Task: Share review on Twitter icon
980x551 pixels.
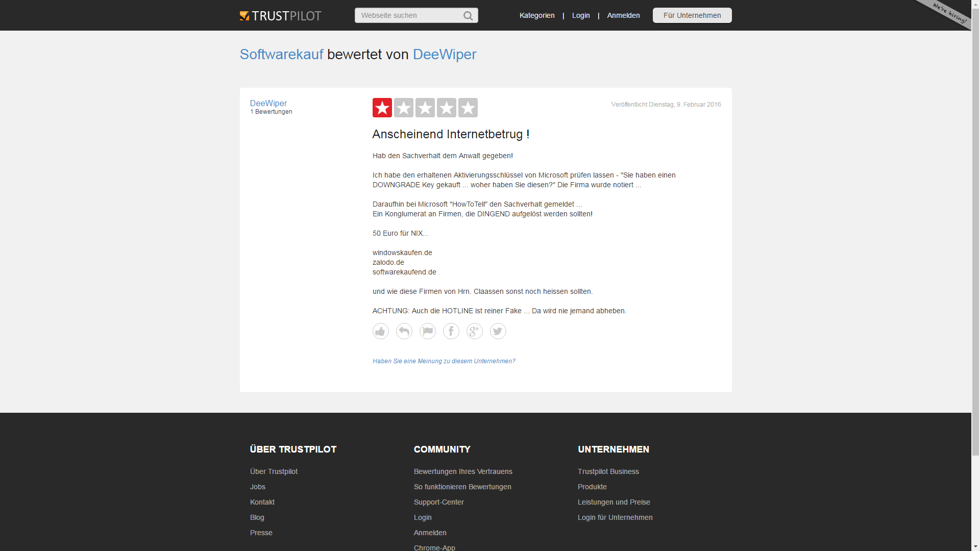Action: pos(498,331)
